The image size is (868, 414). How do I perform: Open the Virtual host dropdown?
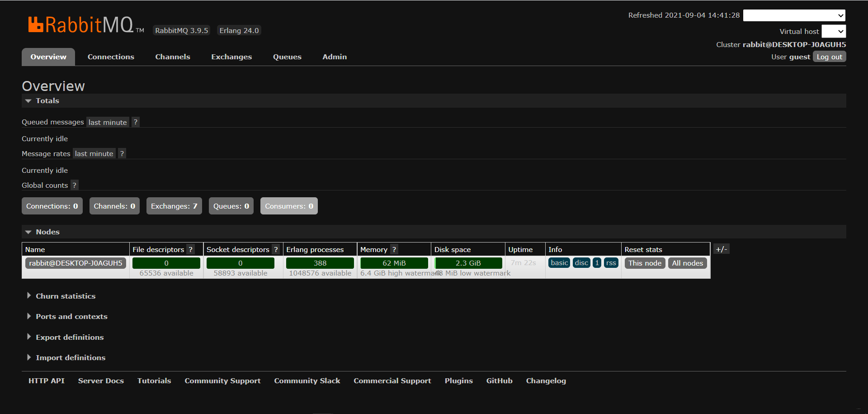click(834, 31)
